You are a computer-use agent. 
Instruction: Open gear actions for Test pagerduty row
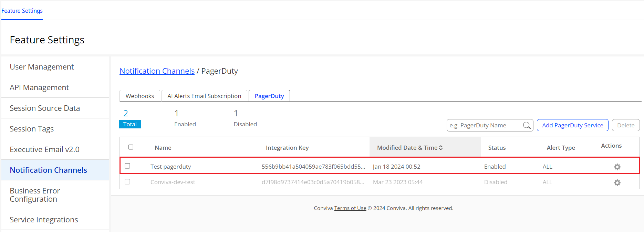tap(617, 167)
